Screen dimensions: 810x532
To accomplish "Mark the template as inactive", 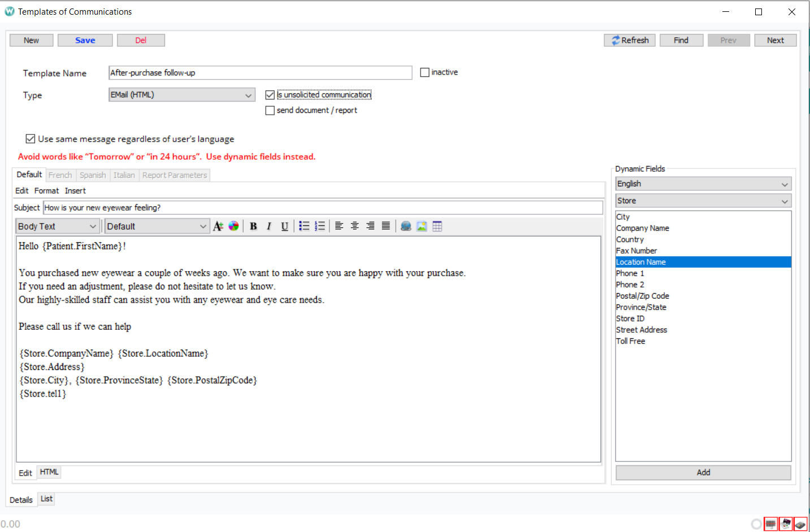I will (x=425, y=72).
